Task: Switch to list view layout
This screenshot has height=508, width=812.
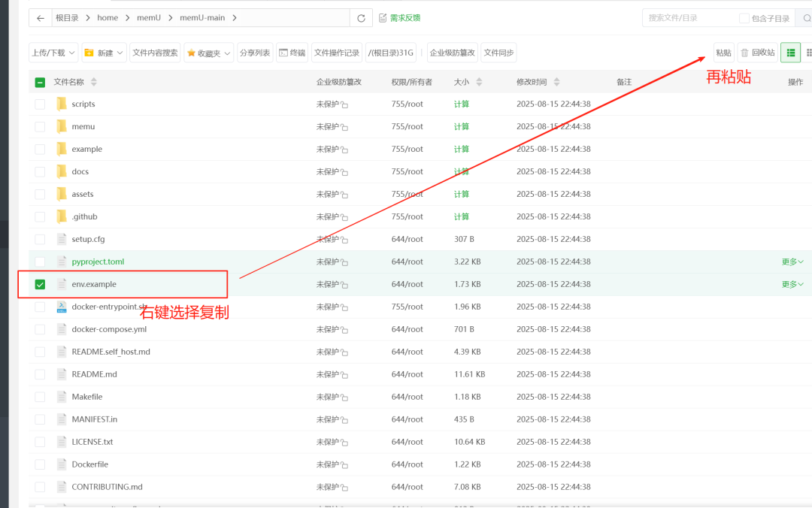Action: pos(790,53)
